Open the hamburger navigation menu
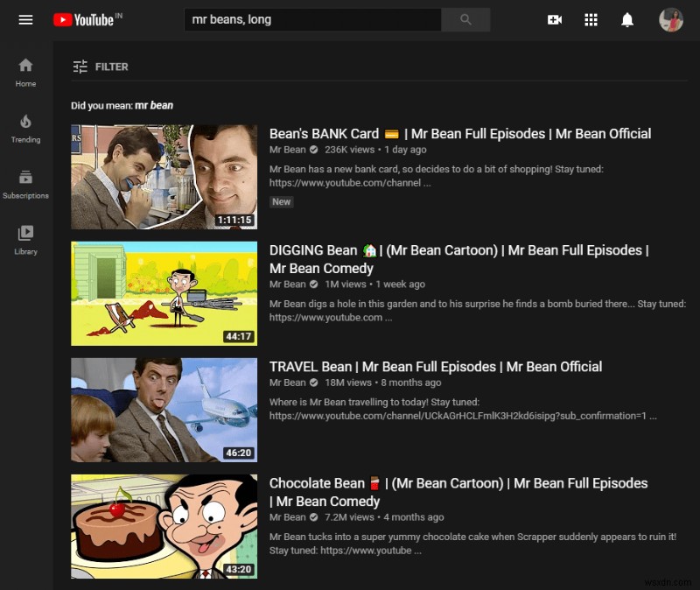Viewport: 700px width, 590px height. pos(25,19)
